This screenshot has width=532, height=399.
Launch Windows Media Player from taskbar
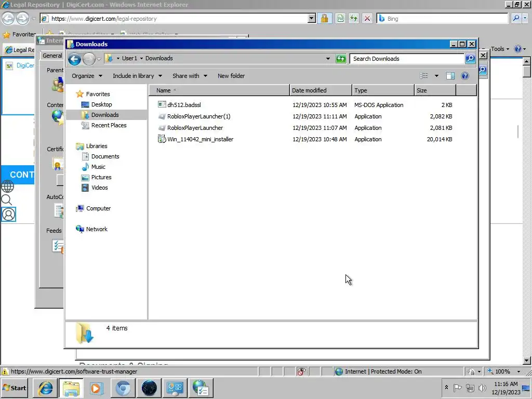pyautogui.click(x=97, y=388)
